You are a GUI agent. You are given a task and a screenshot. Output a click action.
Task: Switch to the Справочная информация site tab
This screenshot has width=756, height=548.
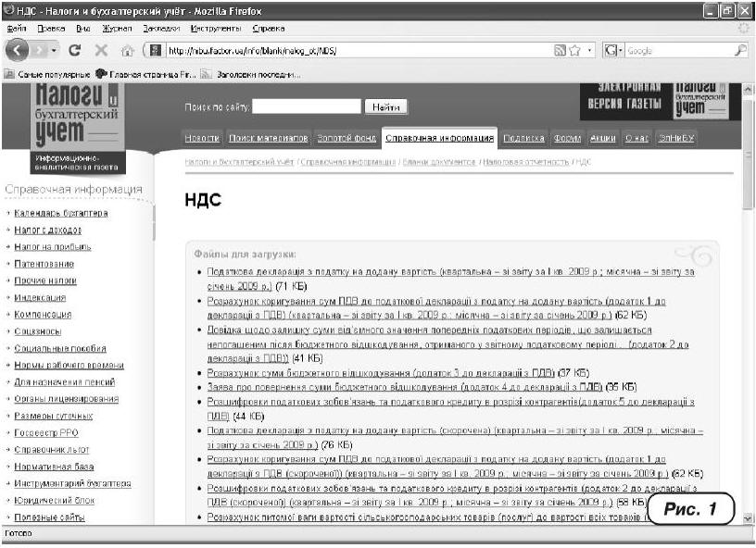pos(439,138)
